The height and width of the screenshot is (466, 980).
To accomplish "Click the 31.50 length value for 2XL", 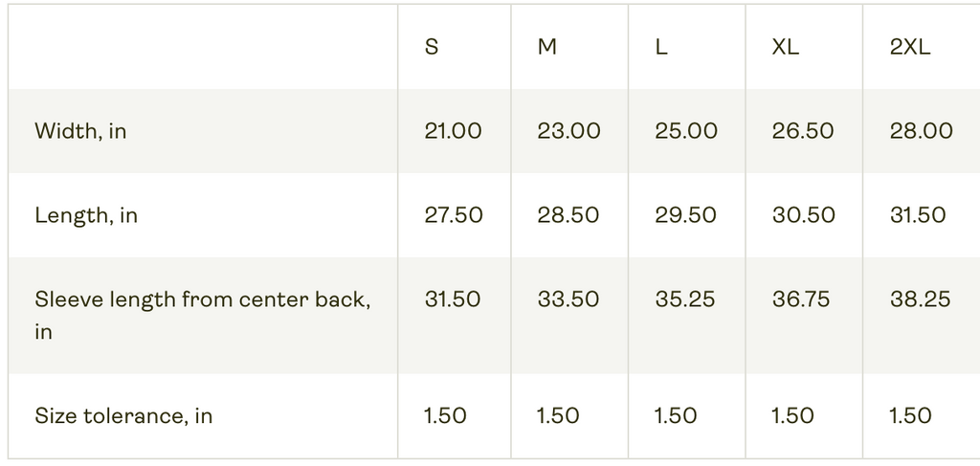I will point(919,215).
